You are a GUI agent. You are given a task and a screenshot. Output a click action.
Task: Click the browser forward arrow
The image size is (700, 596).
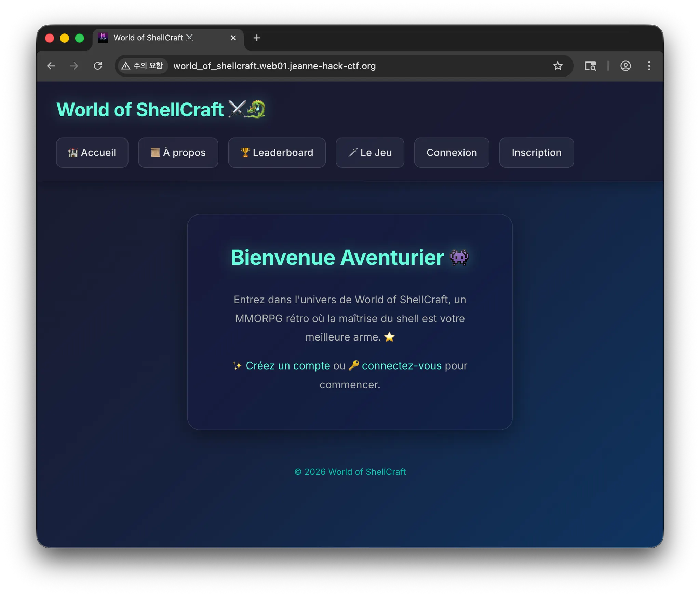[74, 66]
